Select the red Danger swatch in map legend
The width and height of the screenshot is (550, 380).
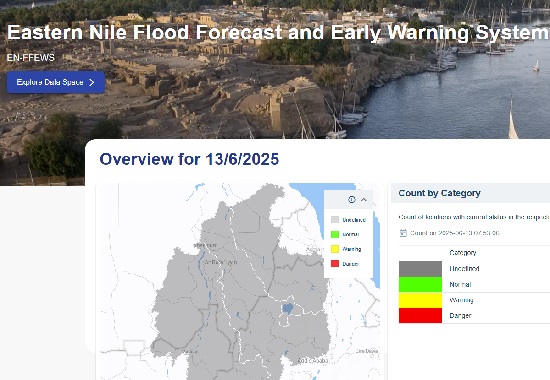tap(335, 264)
